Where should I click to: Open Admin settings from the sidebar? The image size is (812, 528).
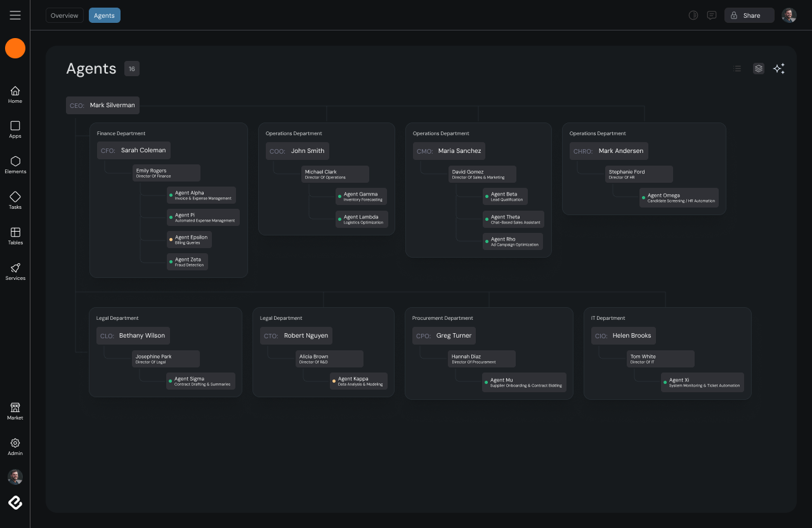pos(15,447)
